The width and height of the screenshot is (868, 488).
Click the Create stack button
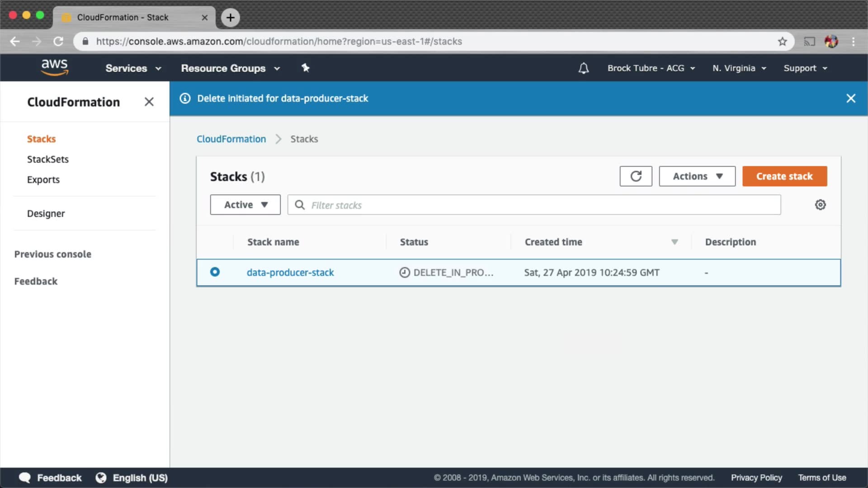(784, 176)
